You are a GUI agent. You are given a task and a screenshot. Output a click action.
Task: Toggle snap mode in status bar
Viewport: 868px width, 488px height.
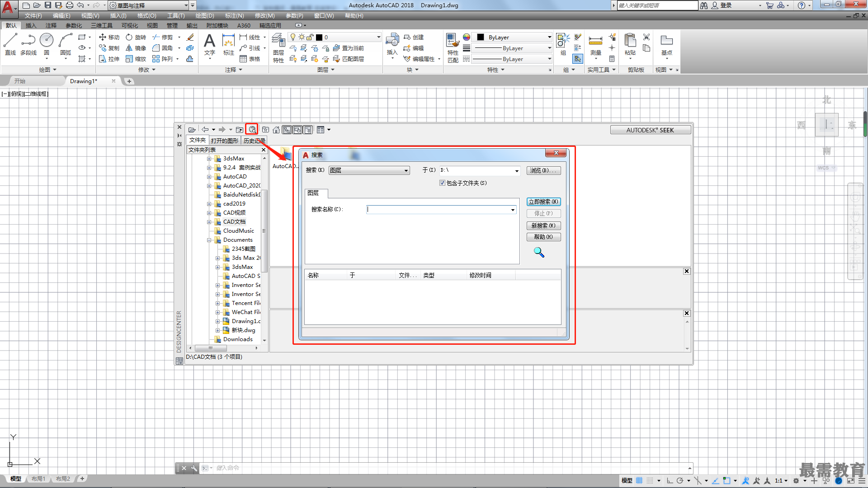point(650,480)
